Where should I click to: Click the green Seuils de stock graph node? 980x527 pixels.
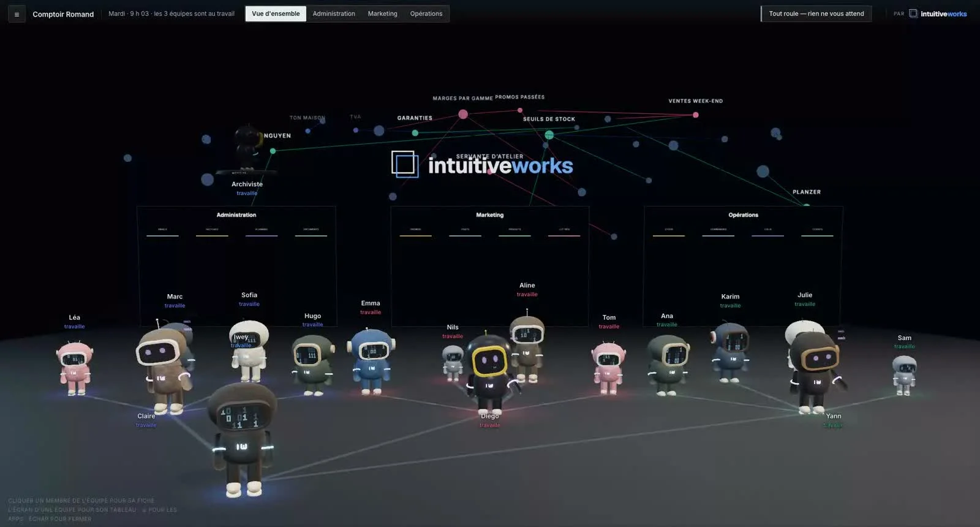coord(549,135)
